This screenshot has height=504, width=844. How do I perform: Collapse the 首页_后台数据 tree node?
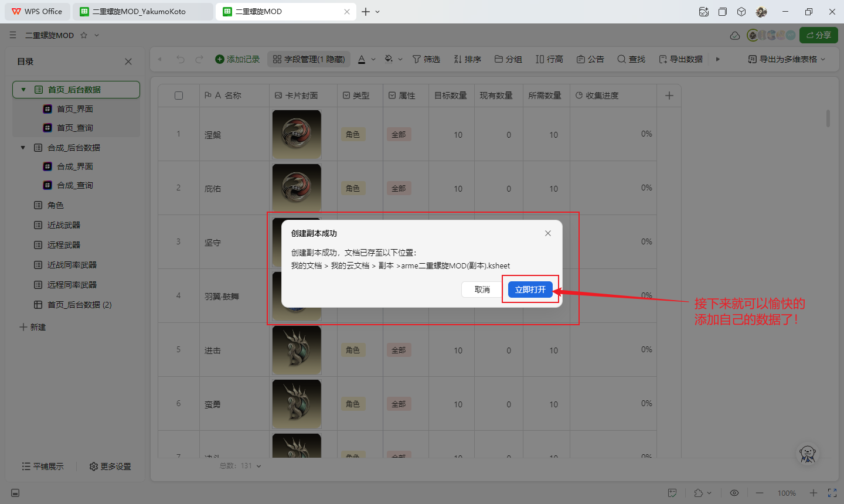point(23,90)
